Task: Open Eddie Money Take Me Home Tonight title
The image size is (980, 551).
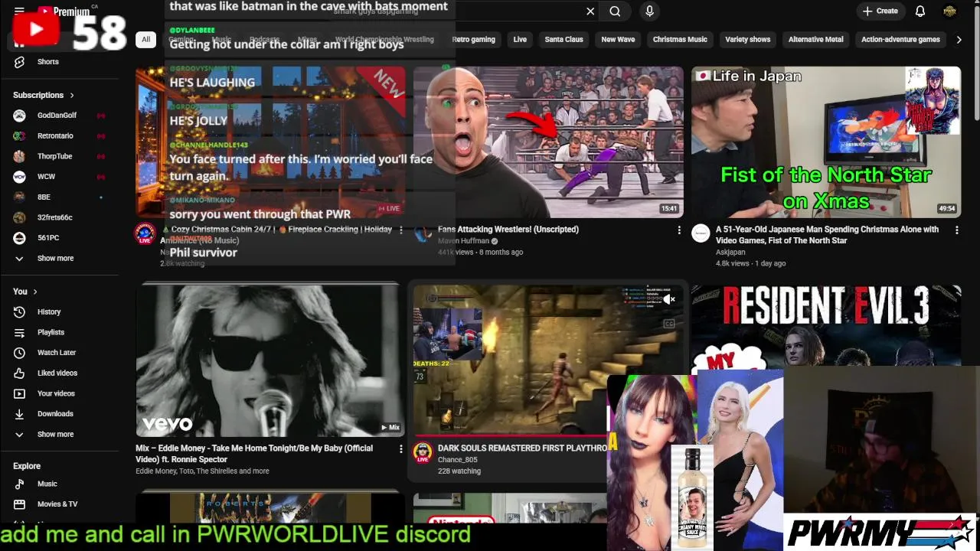Action: point(254,454)
